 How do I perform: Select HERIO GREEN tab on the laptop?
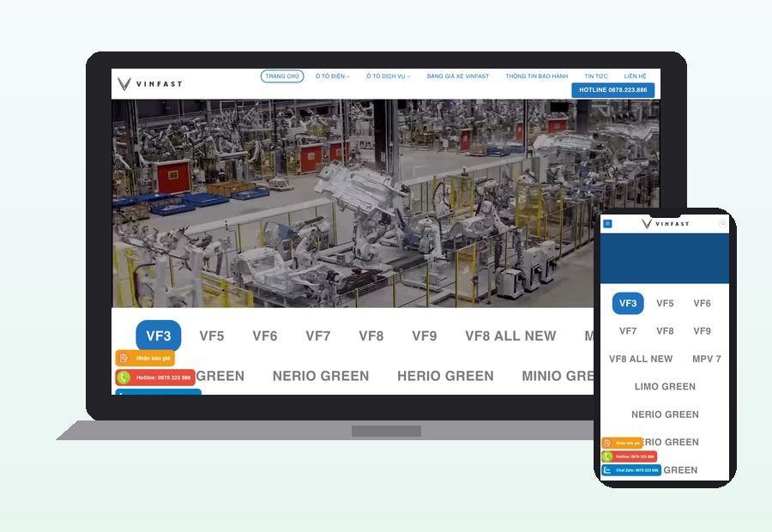(445, 376)
